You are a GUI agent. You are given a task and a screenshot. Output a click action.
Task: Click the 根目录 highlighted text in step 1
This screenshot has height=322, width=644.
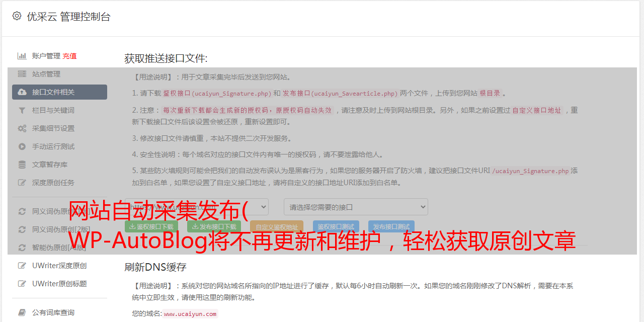coord(490,94)
